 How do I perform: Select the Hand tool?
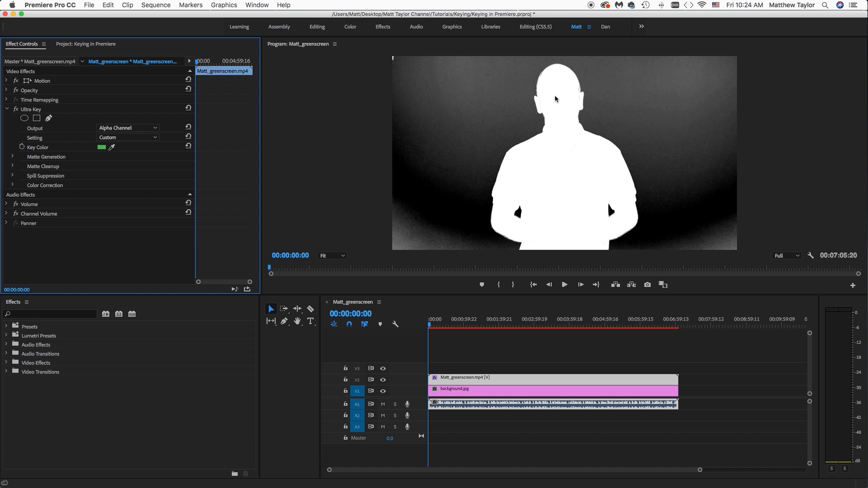point(297,321)
